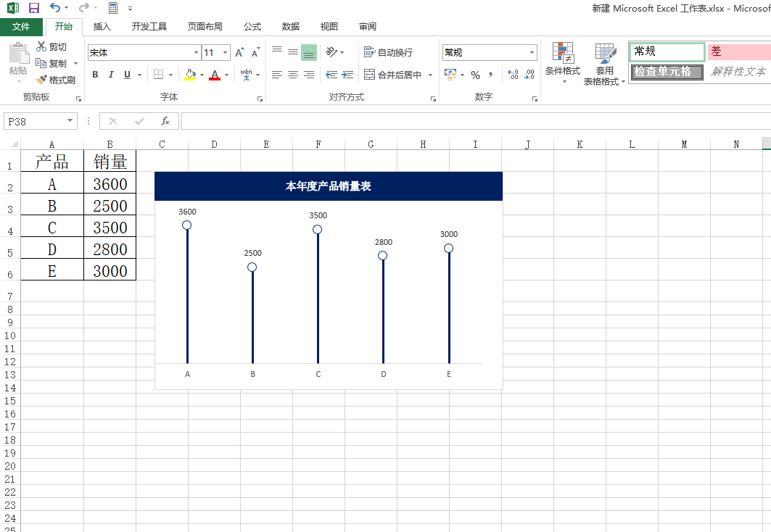Apply comma thousands separator style
This screenshot has height=532, width=771.
pos(491,75)
